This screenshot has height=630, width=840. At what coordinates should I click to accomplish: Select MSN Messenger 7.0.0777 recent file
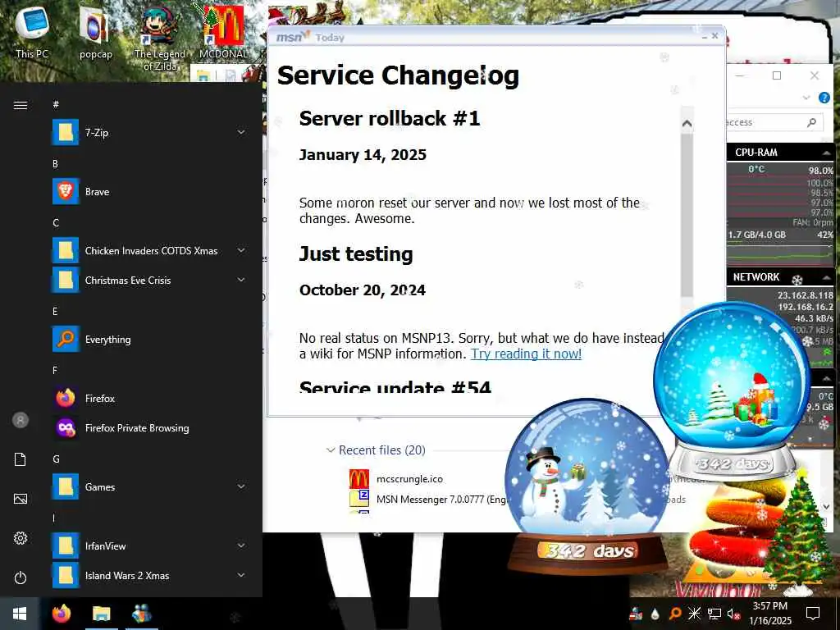(x=427, y=500)
